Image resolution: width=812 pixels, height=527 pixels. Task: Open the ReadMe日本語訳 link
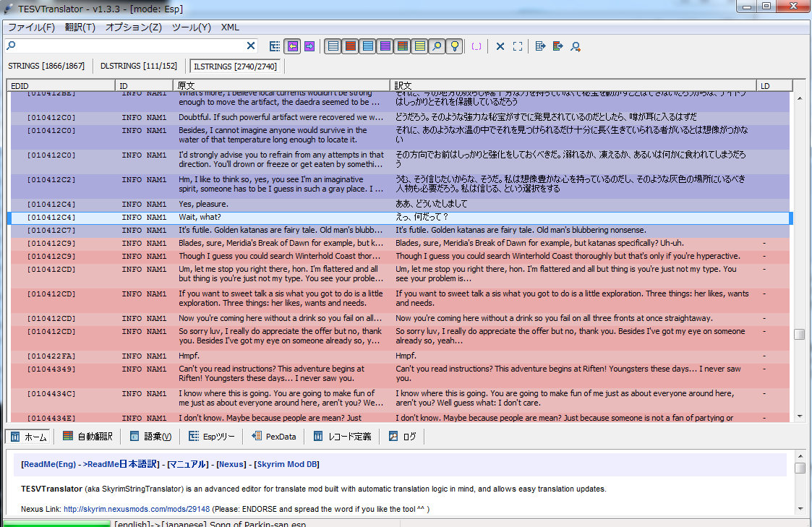pos(121,464)
